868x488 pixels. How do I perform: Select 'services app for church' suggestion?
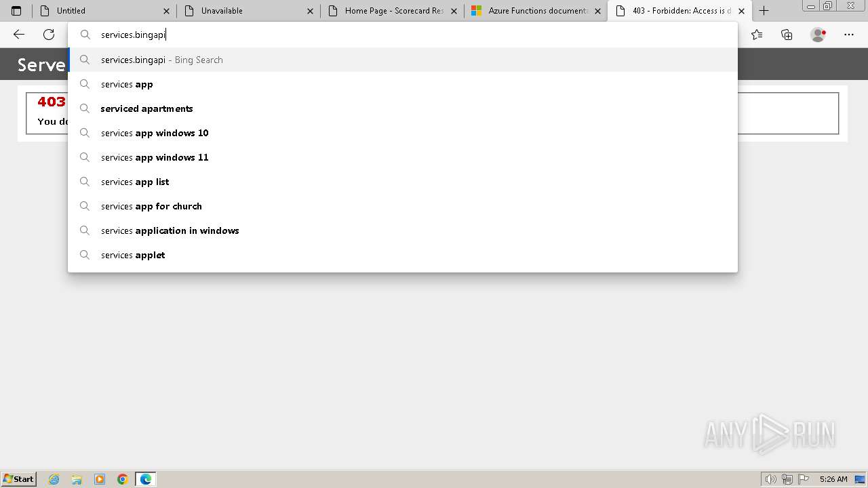[403, 206]
